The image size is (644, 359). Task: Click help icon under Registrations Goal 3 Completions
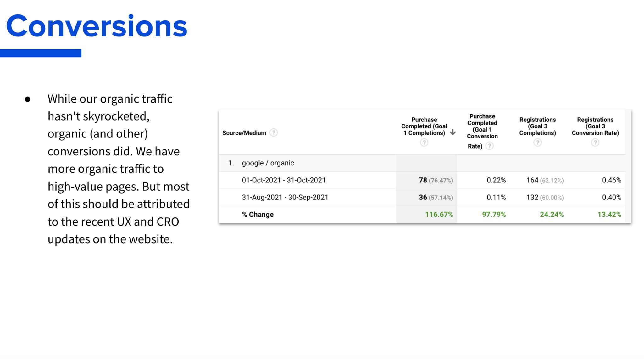537,143
